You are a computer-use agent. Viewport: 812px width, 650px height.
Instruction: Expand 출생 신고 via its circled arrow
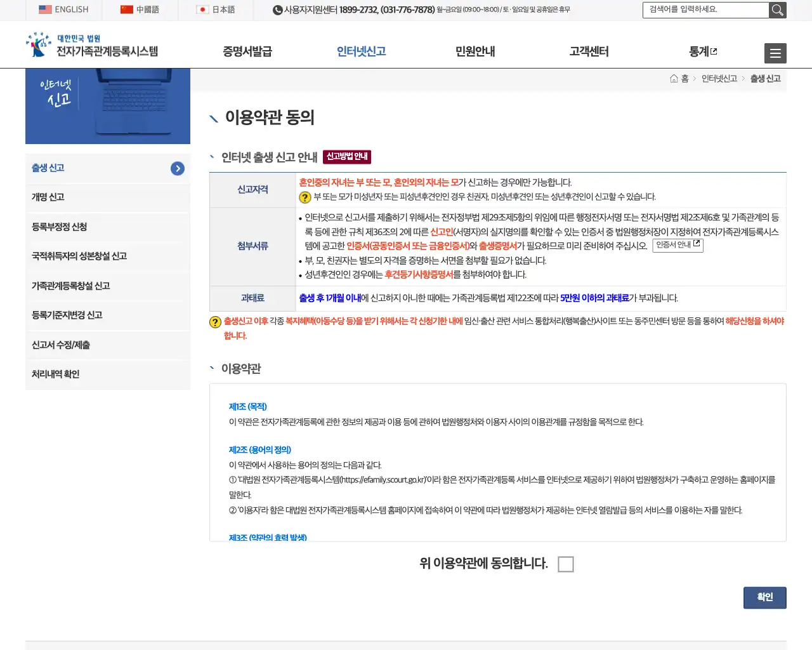[x=177, y=168]
